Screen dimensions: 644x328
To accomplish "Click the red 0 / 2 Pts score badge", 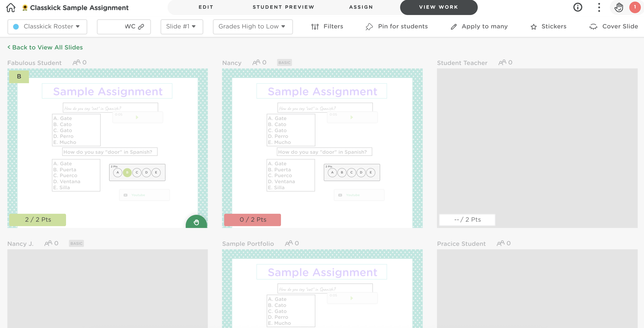I will pyautogui.click(x=253, y=220).
